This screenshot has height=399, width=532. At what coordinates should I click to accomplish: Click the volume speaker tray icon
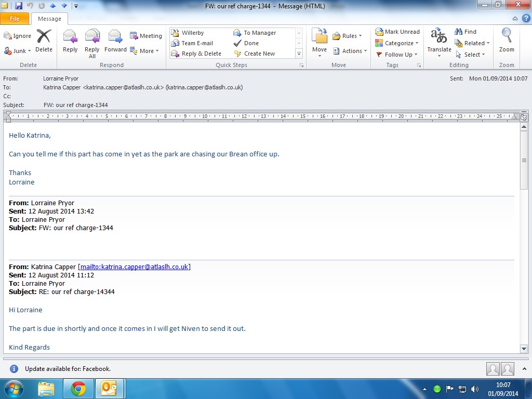click(x=475, y=389)
